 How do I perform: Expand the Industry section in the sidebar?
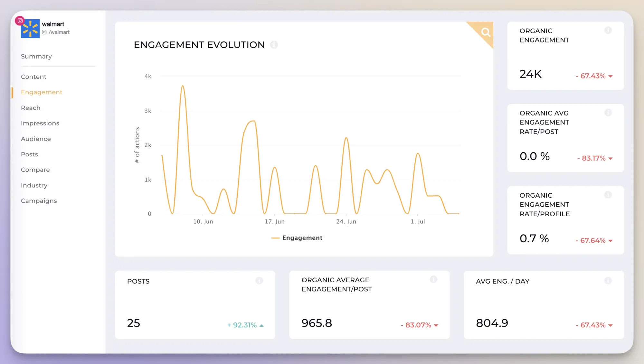[34, 185]
